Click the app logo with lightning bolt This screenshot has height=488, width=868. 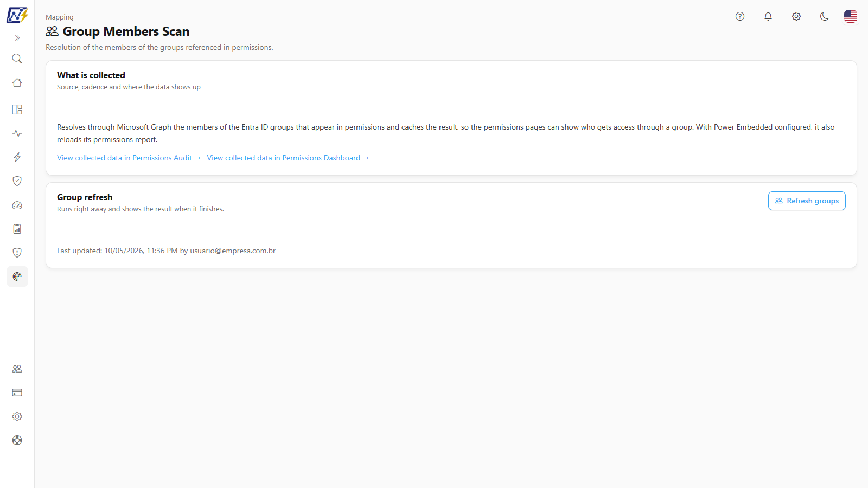pos(17,15)
